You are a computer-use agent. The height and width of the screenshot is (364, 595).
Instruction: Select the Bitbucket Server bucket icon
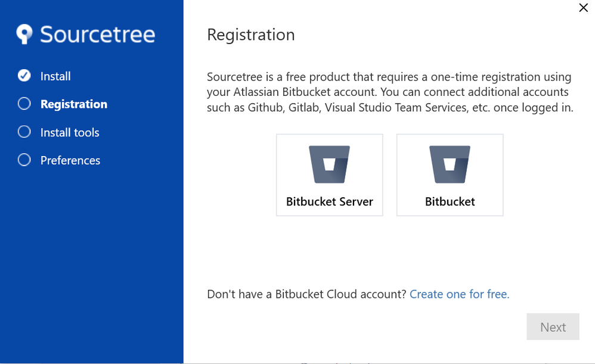329,164
